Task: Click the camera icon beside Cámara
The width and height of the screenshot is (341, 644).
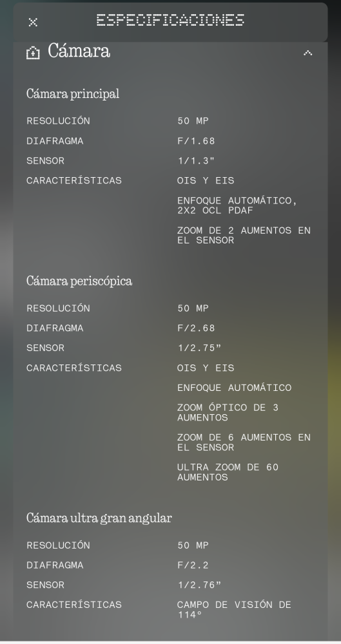Action: pyautogui.click(x=33, y=53)
